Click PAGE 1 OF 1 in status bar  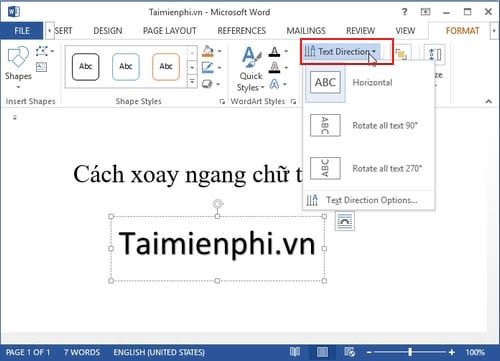coord(28,352)
